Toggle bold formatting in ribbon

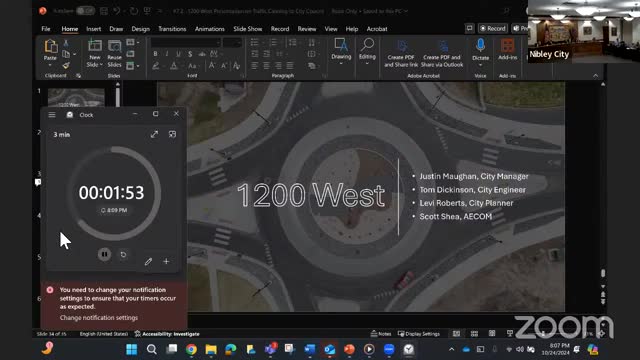[x=156, y=54]
